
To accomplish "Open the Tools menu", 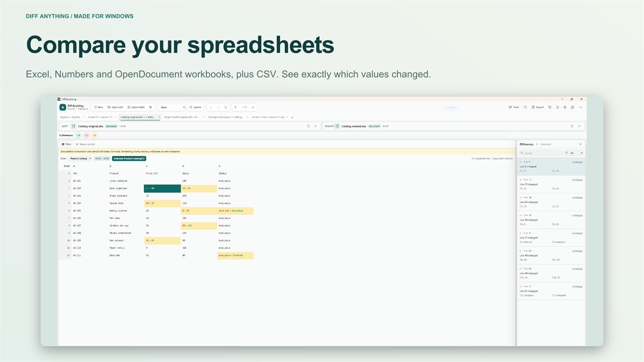I will (x=514, y=107).
